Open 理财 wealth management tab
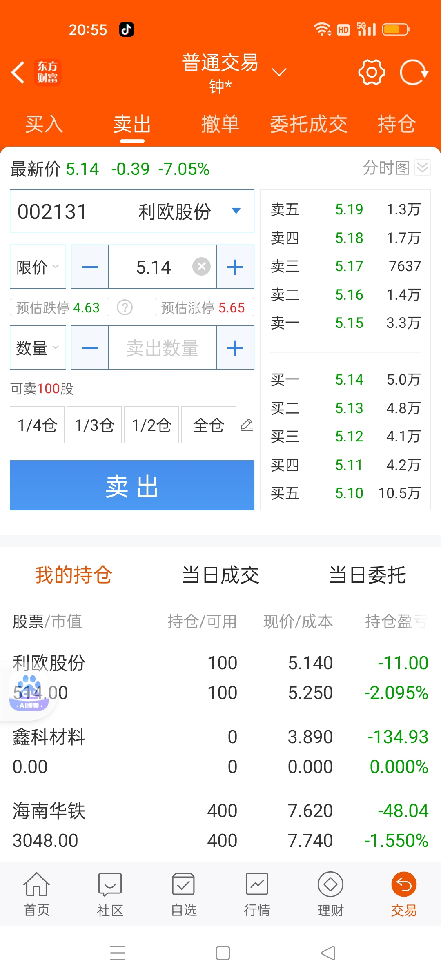 click(x=330, y=894)
